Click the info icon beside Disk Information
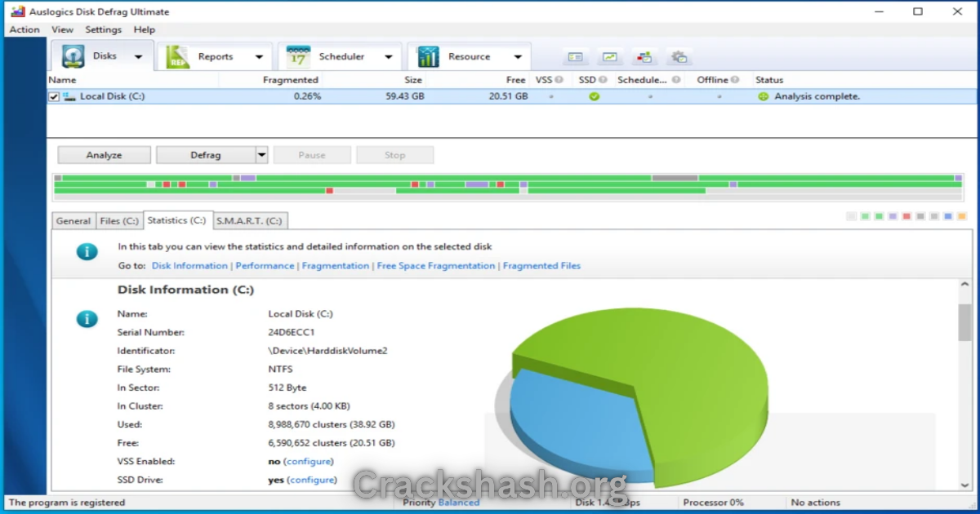980x514 pixels. pyautogui.click(x=87, y=319)
